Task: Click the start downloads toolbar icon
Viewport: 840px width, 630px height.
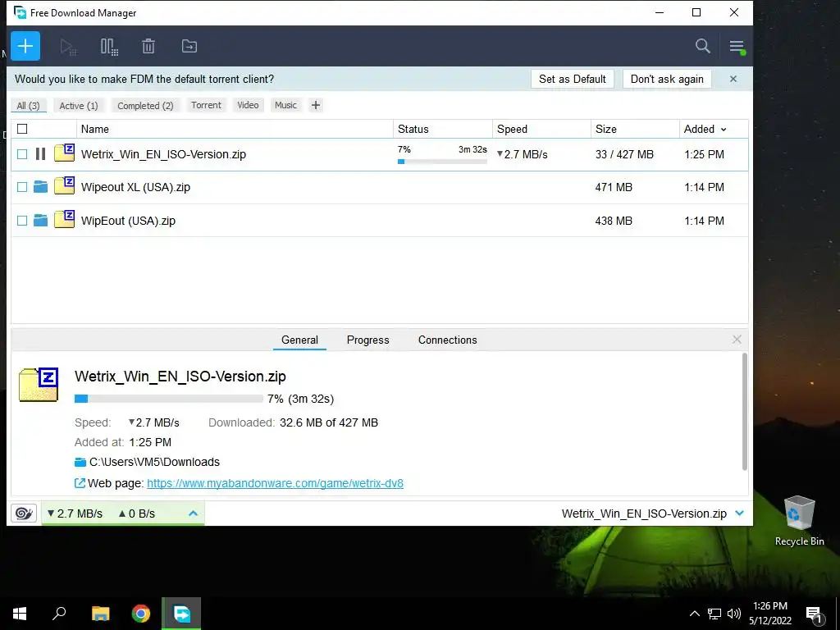Action: pyautogui.click(x=68, y=47)
